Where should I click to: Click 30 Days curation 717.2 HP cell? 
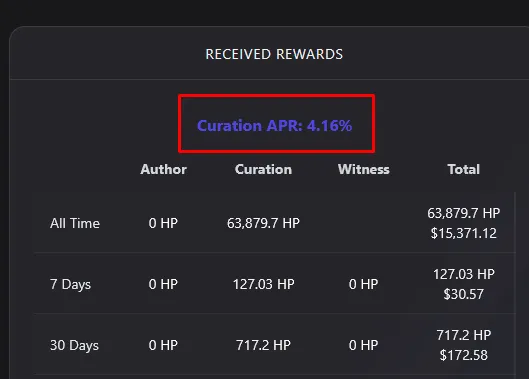pyautogui.click(x=263, y=345)
